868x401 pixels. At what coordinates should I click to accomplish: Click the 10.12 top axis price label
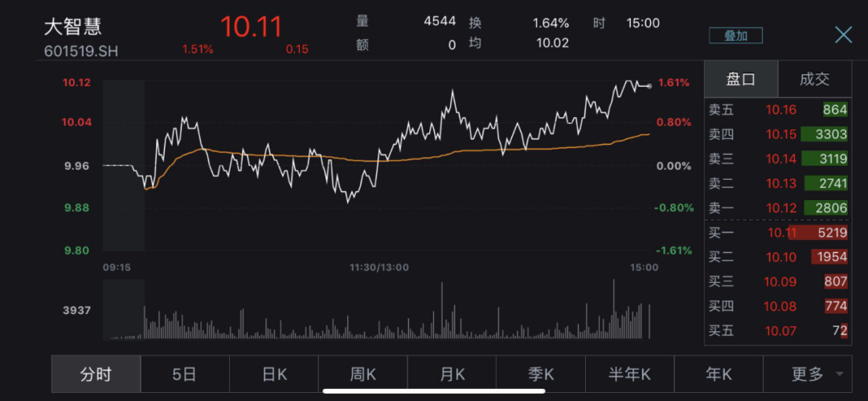[x=76, y=83]
